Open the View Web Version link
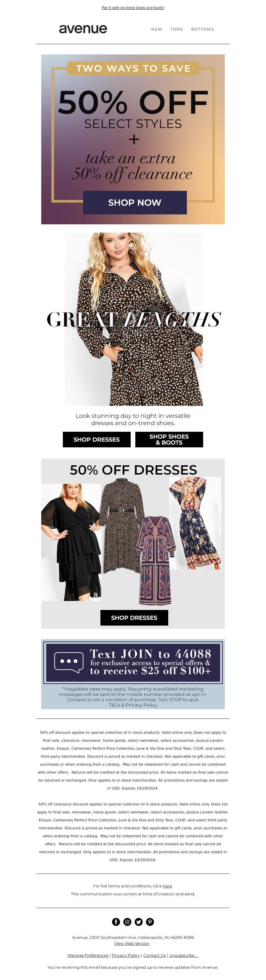Screen dimensions: 266x980 (132, 943)
